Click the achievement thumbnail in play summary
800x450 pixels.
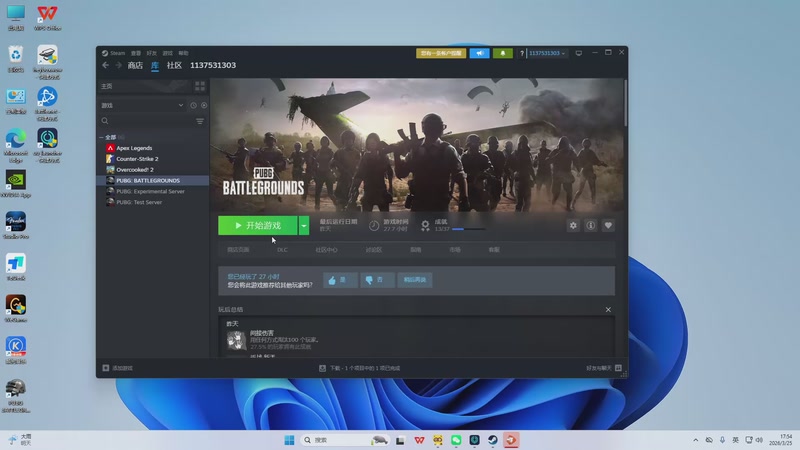(236, 340)
